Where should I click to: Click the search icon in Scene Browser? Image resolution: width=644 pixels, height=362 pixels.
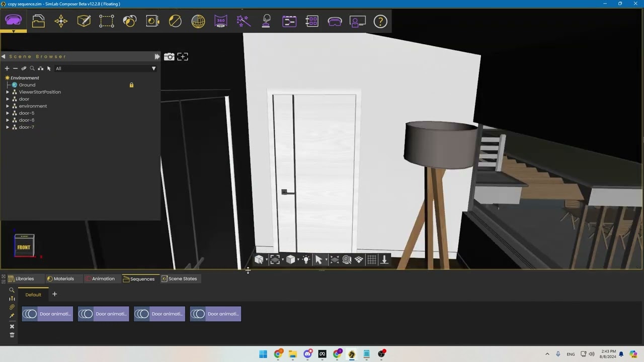coord(32,68)
